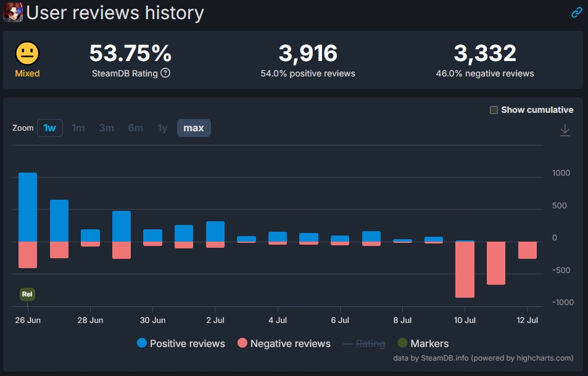Click the 3,916 positive reviews count
Image resolution: width=588 pixels, height=376 pixels.
tap(308, 53)
